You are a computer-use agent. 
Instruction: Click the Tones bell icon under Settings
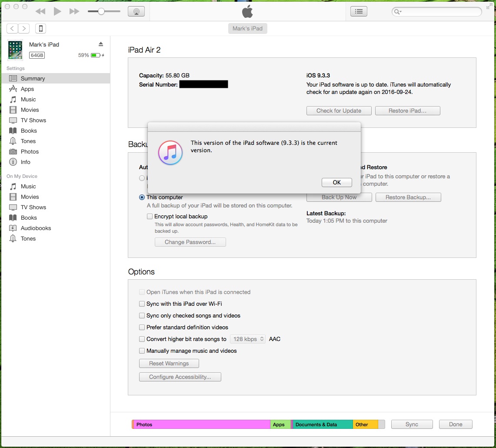(x=13, y=141)
